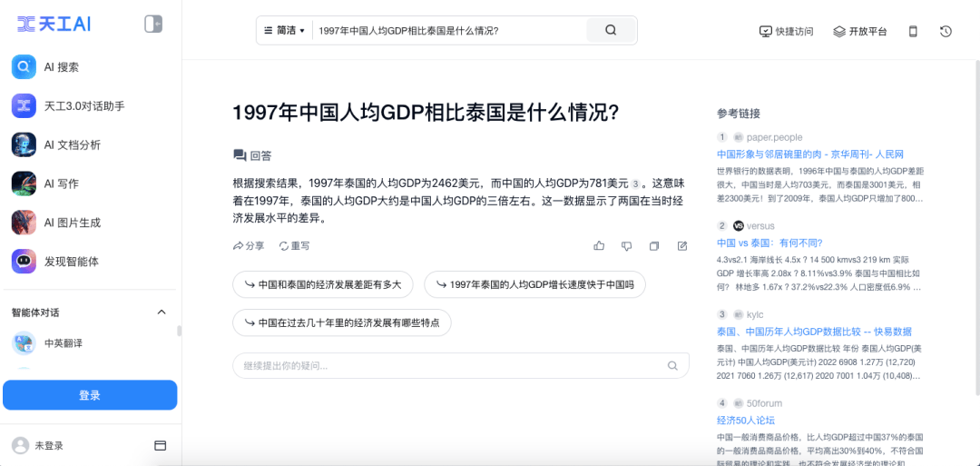Dislike the answer with thumbs down
The height and width of the screenshot is (466, 980).
[x=626, y=246]
